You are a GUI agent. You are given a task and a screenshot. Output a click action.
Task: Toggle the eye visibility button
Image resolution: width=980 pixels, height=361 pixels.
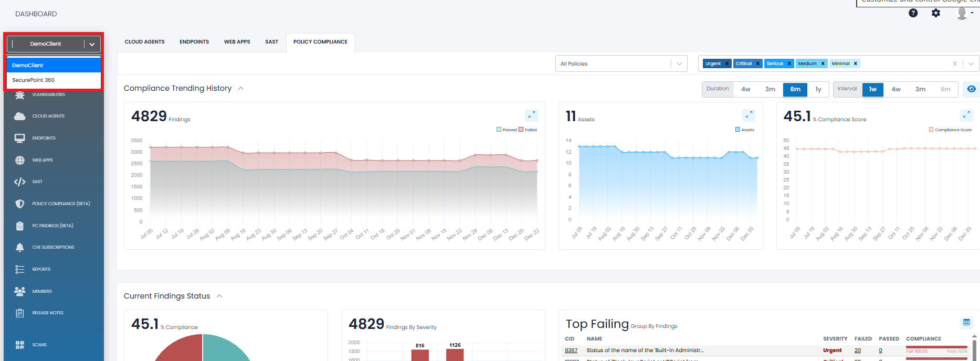tap(971, 89)
